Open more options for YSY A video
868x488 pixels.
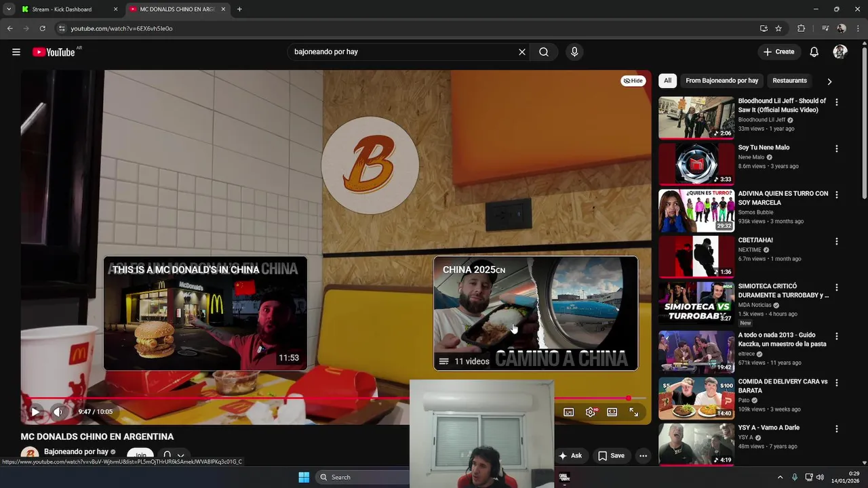(836, 429)
